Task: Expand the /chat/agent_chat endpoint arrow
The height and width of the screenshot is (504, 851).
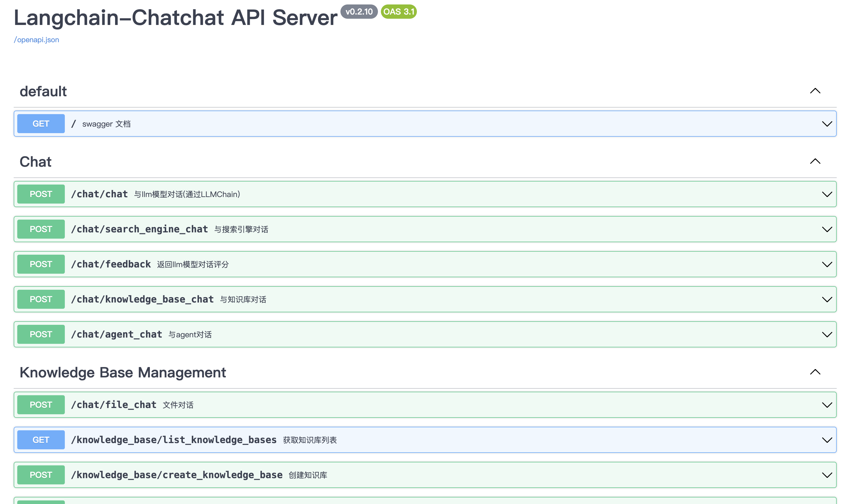Action: (x=827, y=335)
